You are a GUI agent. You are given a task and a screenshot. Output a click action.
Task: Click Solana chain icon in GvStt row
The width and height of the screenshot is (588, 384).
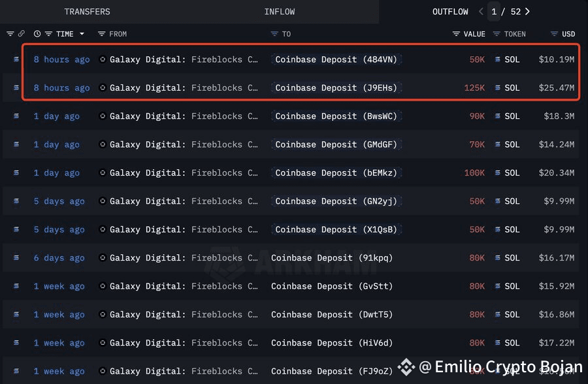(16, 286)
